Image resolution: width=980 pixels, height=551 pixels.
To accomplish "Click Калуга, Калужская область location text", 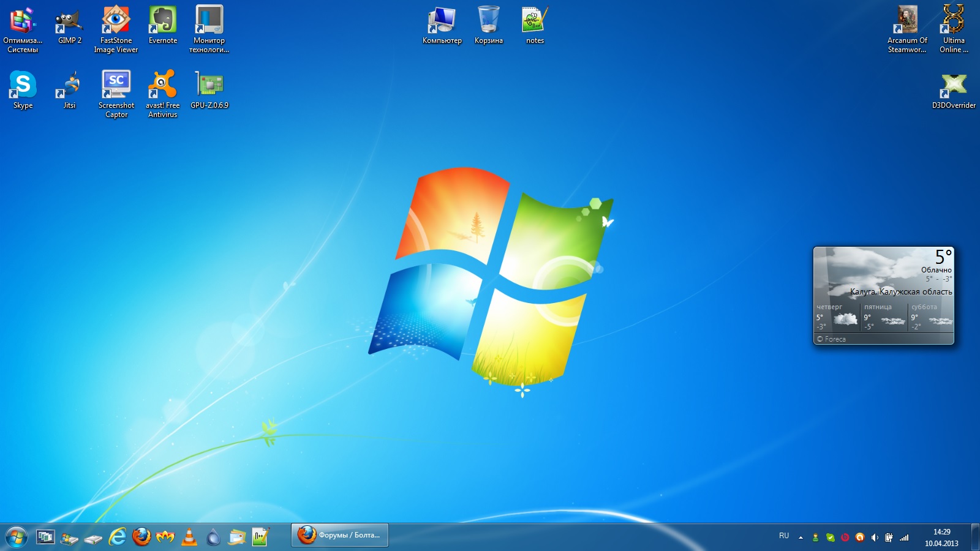I will click(901, 292).
